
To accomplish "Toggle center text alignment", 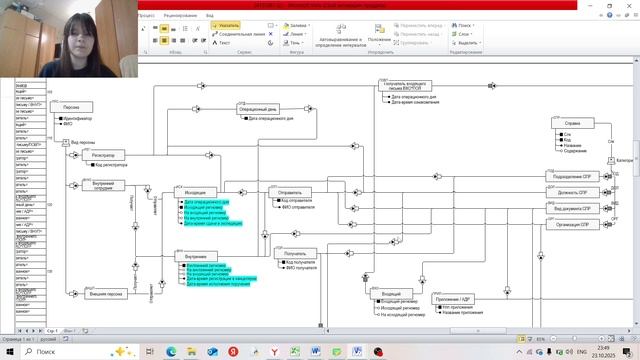I will point(164,40).
